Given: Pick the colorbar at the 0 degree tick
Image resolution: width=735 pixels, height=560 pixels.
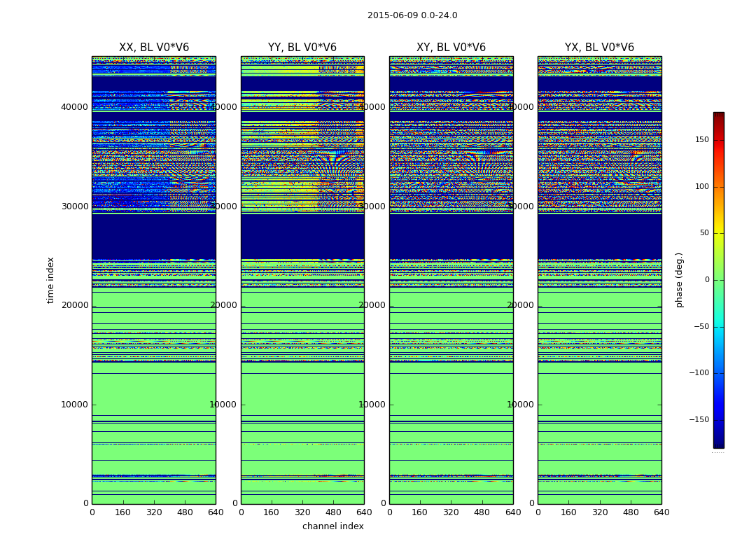Looking at the screenshot, I should [x=718, y=280].
